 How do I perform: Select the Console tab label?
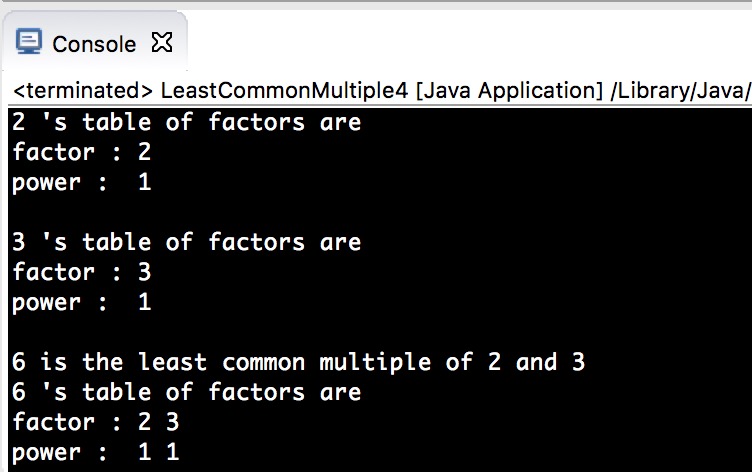(94, 45)
